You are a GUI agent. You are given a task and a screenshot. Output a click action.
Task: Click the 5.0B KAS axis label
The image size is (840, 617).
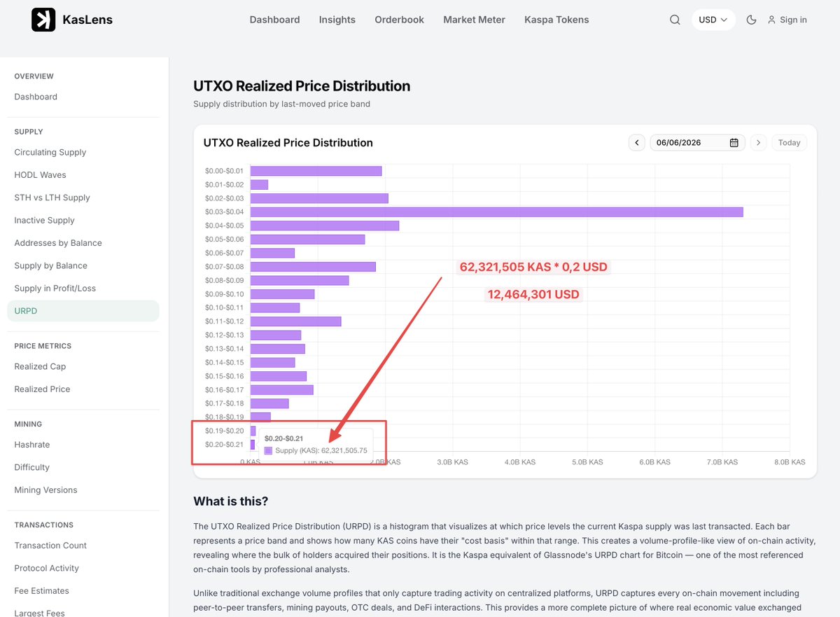pos(587,462)
